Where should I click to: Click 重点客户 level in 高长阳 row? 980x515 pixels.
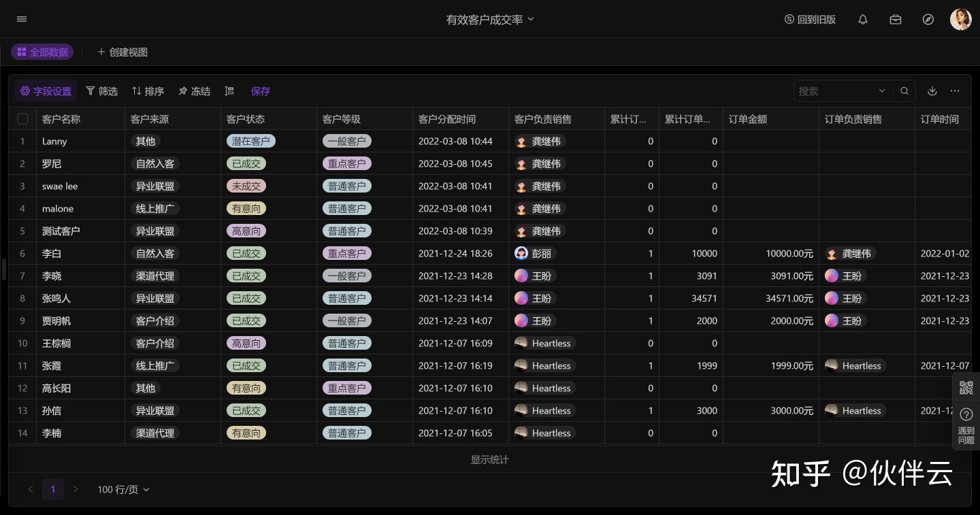(347, 388)
